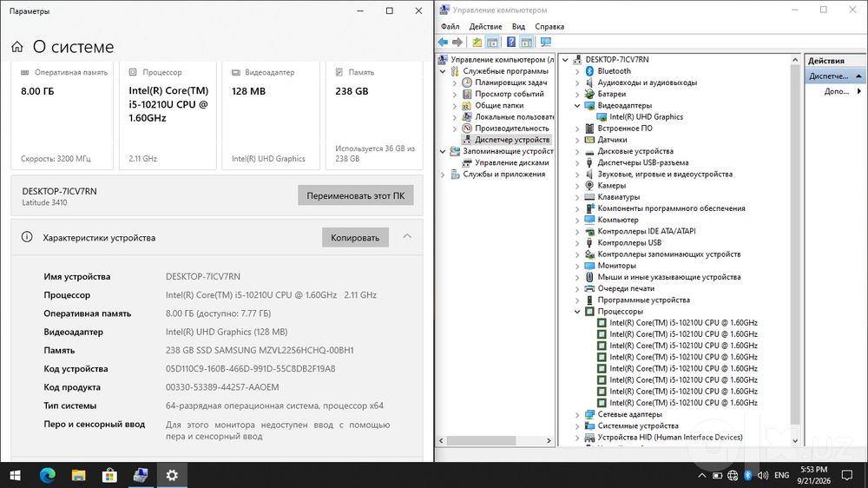Image resolution: width=868 pixels, height=488 pixels.
Task: Select Общие папки in left tree
Action: point(499,106)
